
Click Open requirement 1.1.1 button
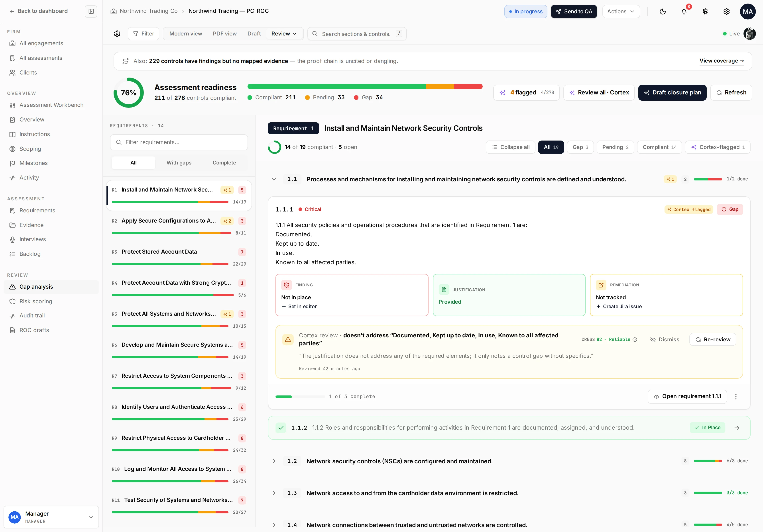point(687,397)
